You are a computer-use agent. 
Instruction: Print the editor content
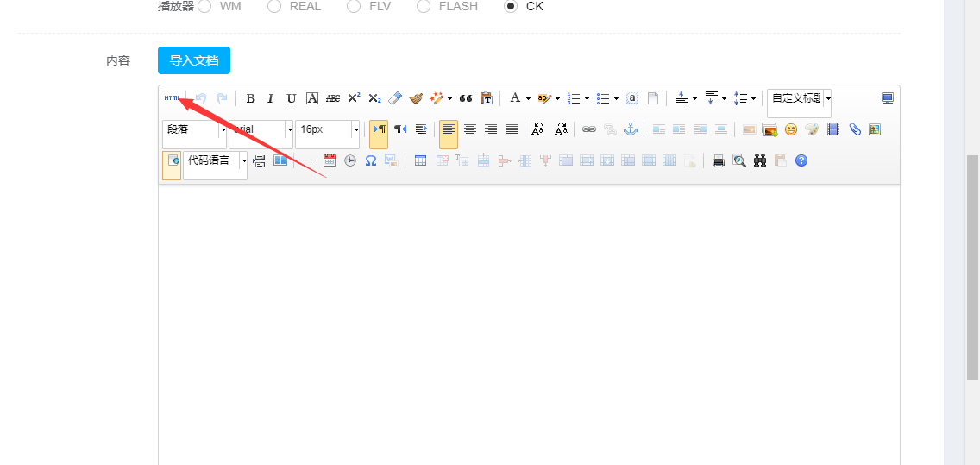(719, 160)
